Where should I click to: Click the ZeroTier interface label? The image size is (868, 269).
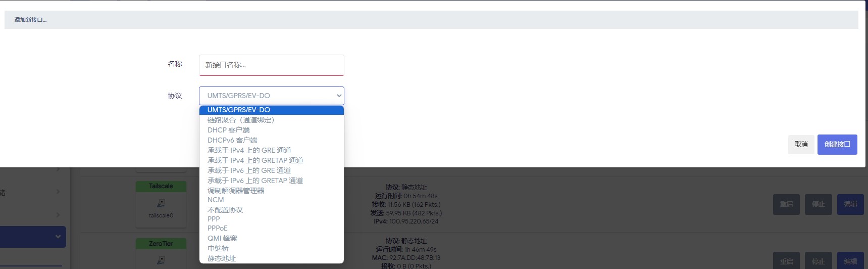coord(161,244)
